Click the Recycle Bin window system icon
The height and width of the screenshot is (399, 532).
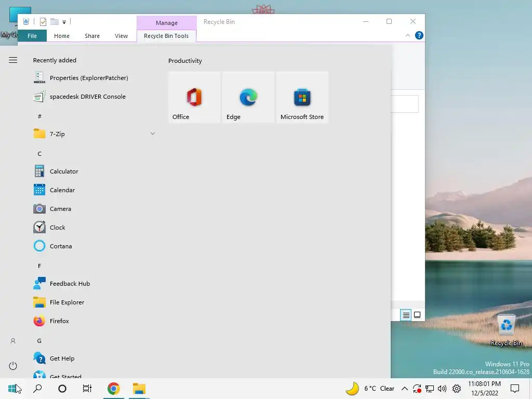coord(26,22)
